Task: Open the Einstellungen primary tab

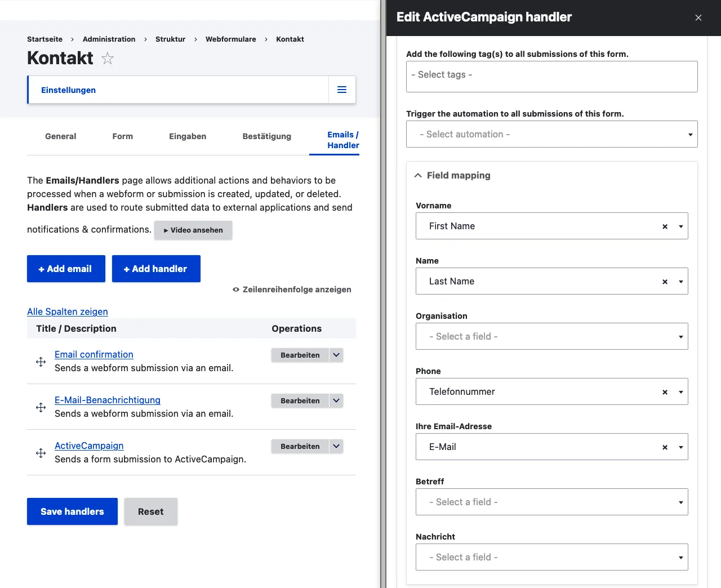Action: click(x=68, y=90)
